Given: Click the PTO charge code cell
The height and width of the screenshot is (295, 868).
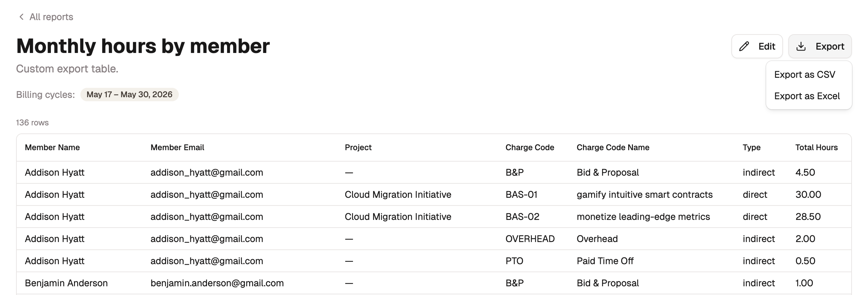Looking at the screenshot, I should 514,261.
